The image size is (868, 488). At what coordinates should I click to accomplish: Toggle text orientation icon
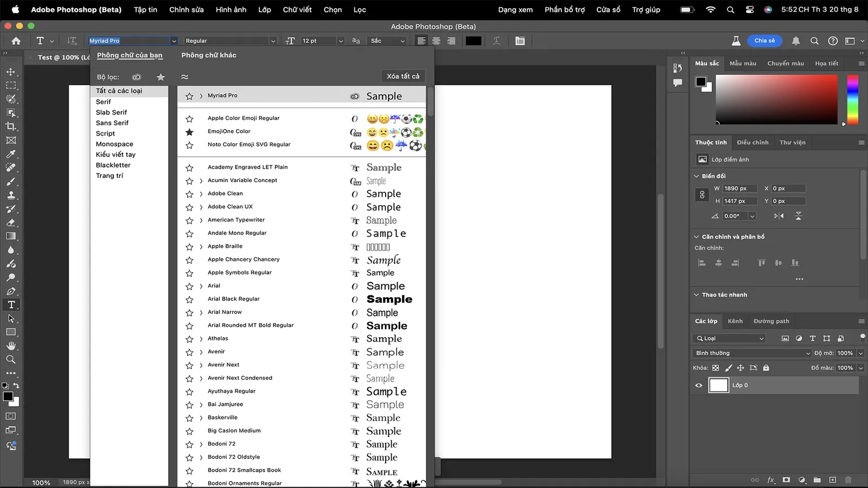pyautogui.click(x=72, y=41)
